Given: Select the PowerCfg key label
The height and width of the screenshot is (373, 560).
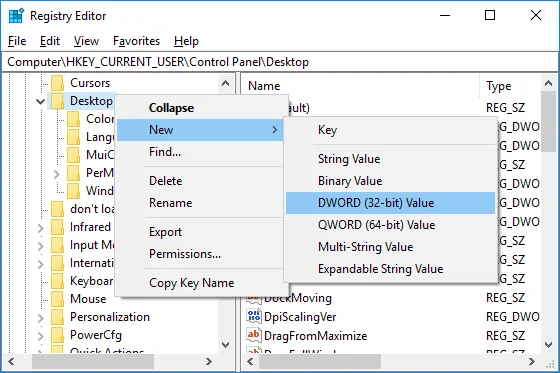Looking at the screenshot, I should pyautogui.click(x=96, y=335).
